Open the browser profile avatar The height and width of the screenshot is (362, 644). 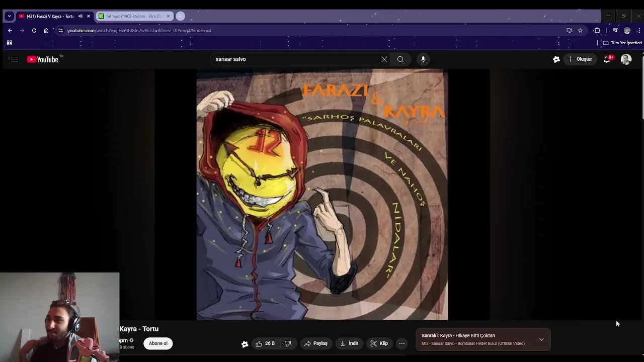coord(627,30)
